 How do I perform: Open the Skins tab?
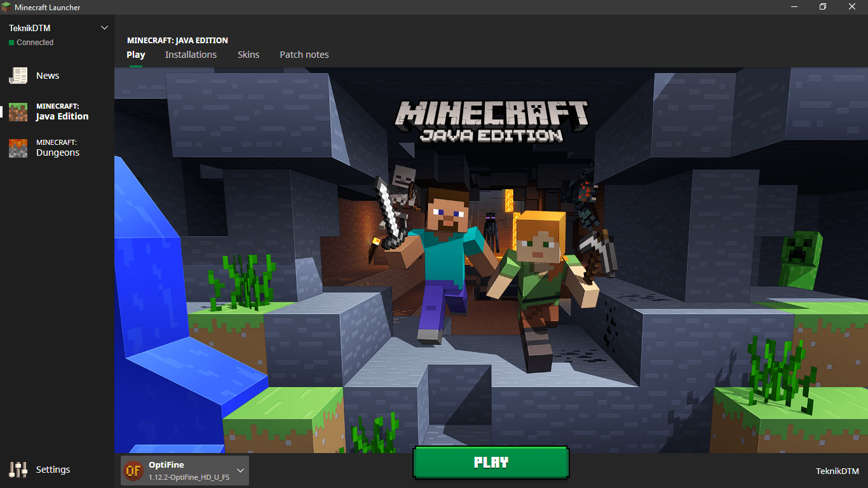[248, 55]
